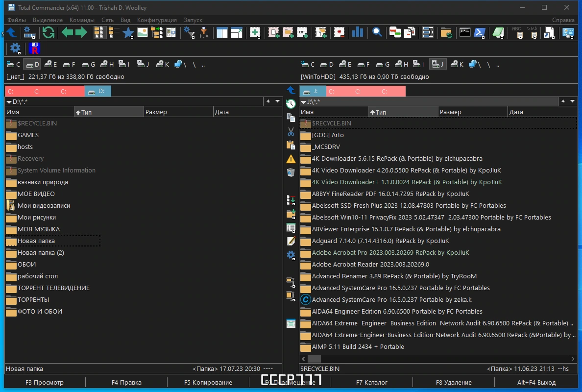
Task: Click the F8 Удаление button
Action: pyautogui.click(x=454, y=382)
